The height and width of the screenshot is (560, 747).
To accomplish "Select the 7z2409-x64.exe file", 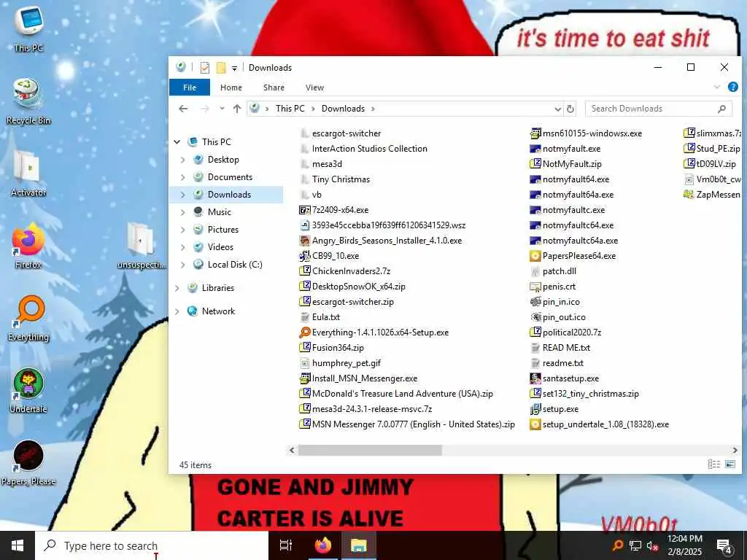I will [334, 210].
